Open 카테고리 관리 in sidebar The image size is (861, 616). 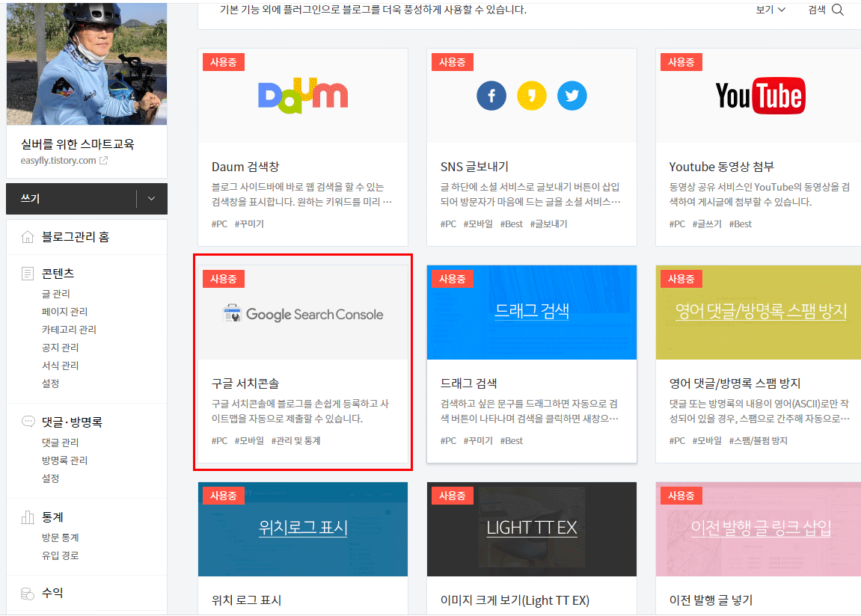[x=69, y=329]
